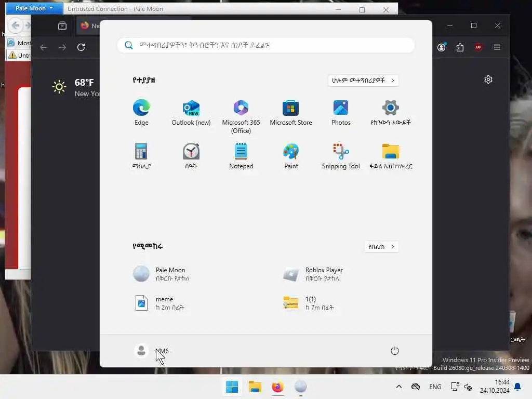The image size is (532, 399).
Task: Open Firefox extensions puzzle icon
Action: 460,47
